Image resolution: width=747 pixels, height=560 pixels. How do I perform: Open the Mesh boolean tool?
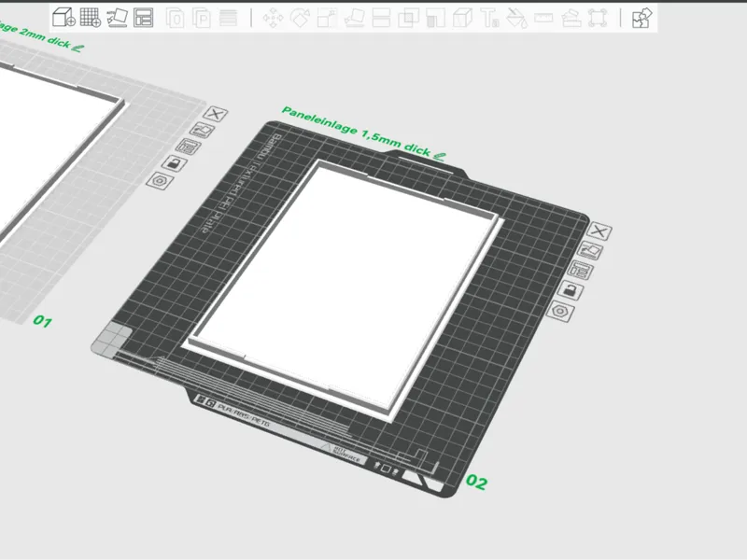pyautogui.click(x=408, y=18)
